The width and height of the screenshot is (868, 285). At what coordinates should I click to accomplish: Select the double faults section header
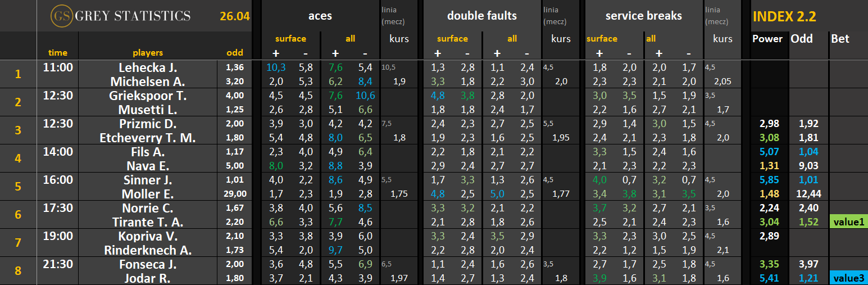481,16
